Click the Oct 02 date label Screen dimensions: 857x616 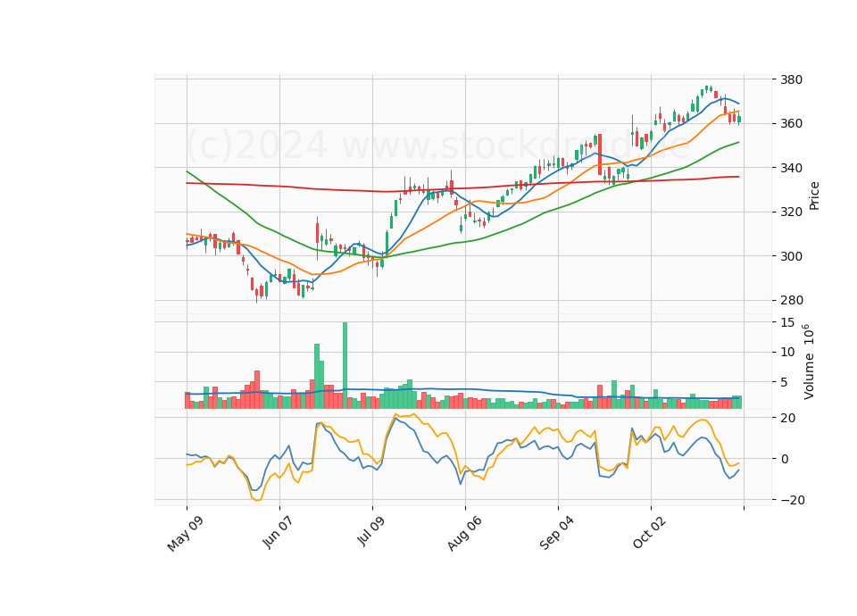649,532
